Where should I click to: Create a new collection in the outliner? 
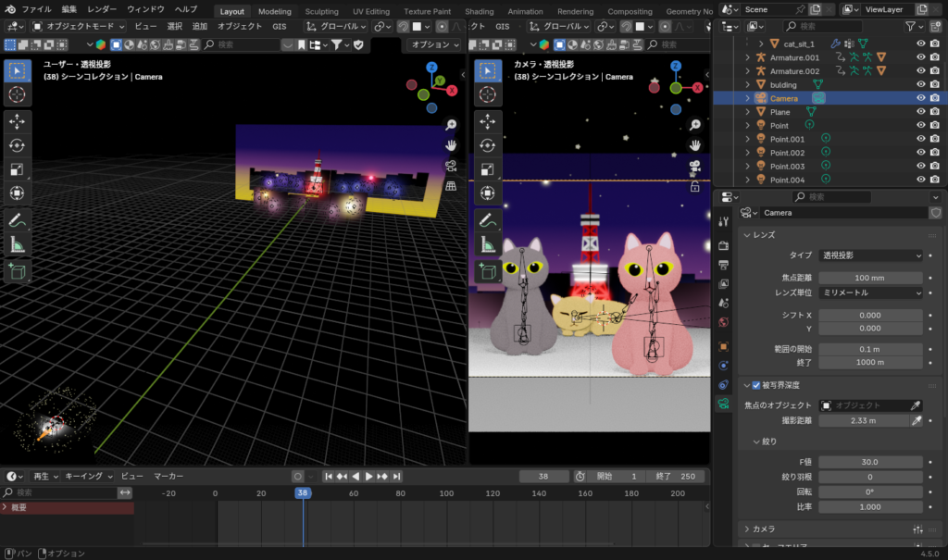936,27
